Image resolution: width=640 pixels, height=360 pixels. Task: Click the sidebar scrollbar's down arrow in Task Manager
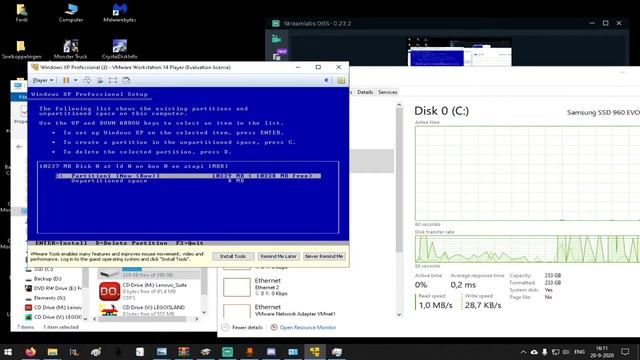(x=399, y=315)
